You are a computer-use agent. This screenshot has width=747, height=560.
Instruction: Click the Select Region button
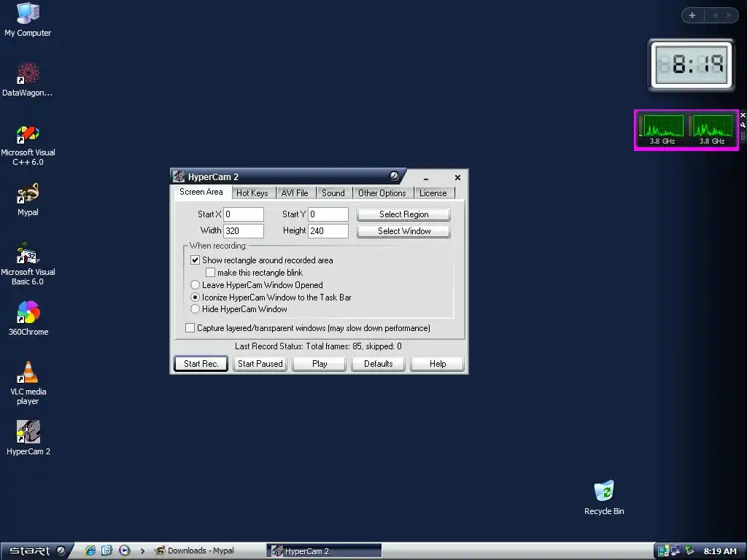pyautogui.click(x=403, y=214)
